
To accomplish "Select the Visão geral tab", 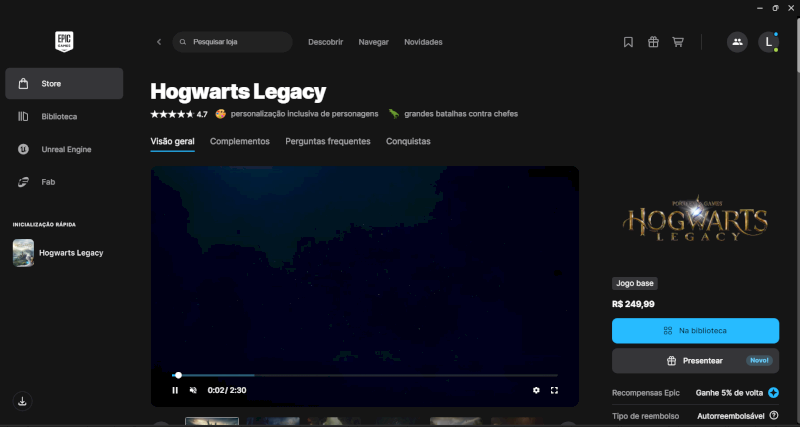I will 172,141.
